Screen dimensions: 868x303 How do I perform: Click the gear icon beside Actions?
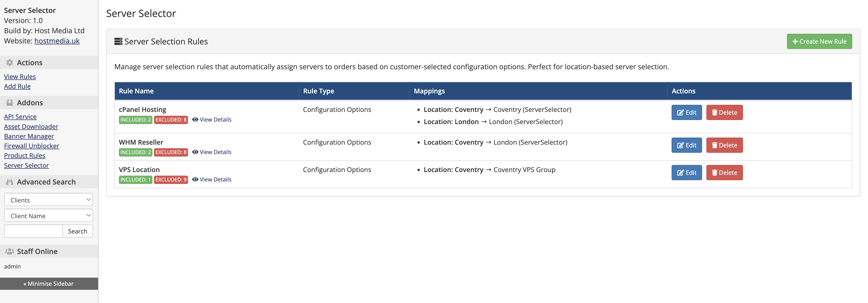9,63
